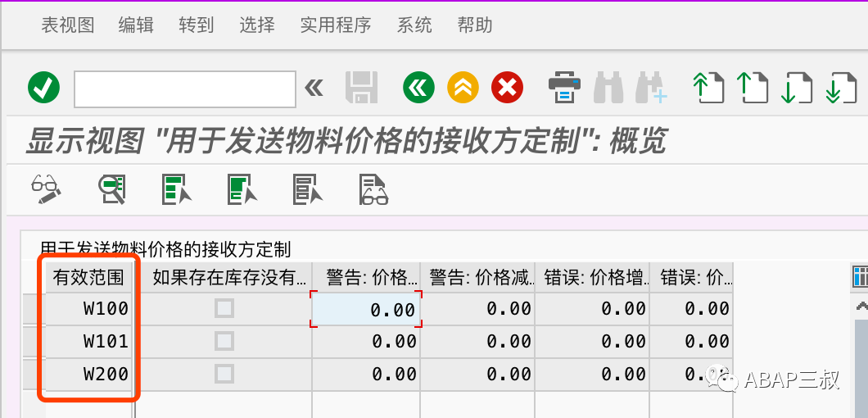Image resolution: width=868 pixels, height=418 pixels.
Task: Click Deselect All icon
Action: (x=308, y=189)
